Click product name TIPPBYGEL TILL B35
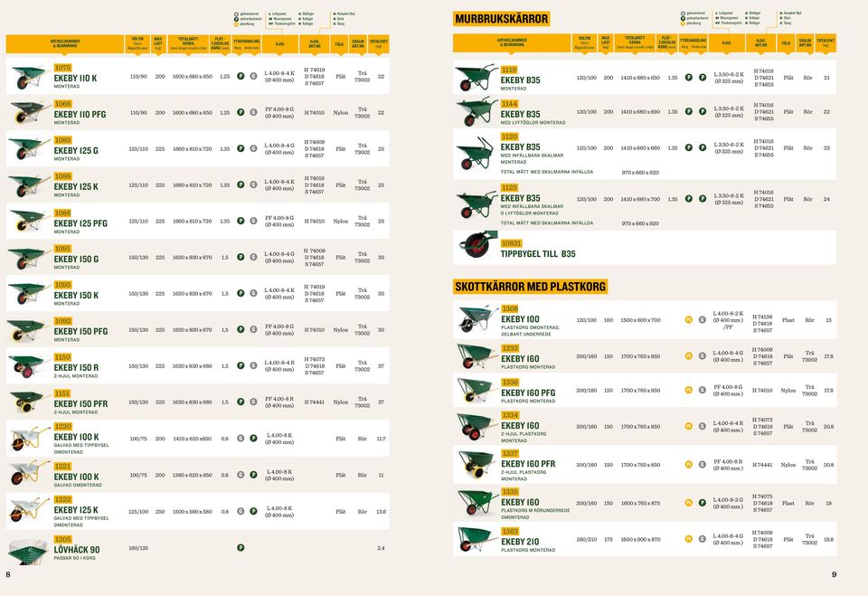 [x=538, y=254]
